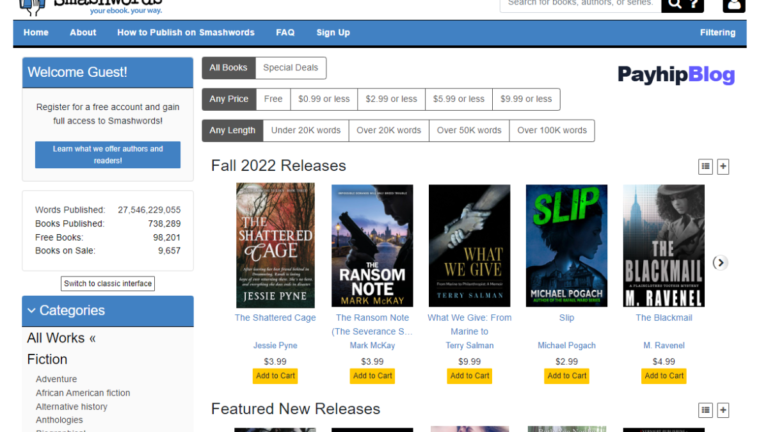Open the About menu item
The height and width of the screenshot is (432, 768).
tap(83, 33)
